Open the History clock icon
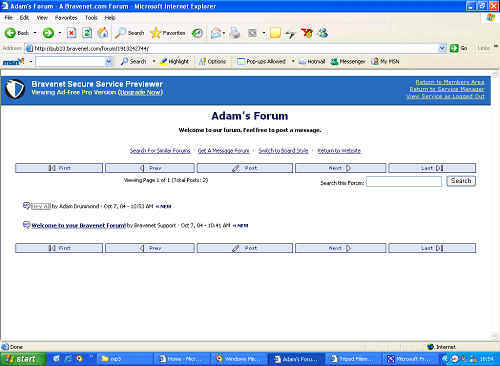This screenshot has height=366, width=500. [x=197, y=33]
